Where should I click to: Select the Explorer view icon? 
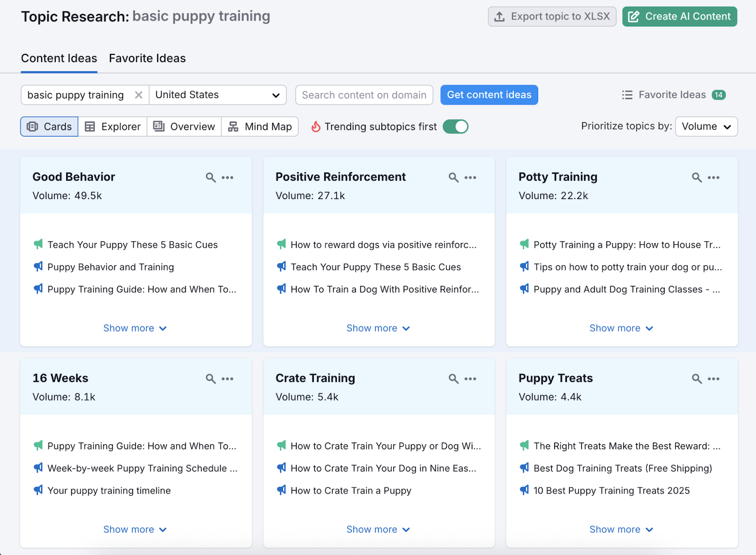112,126
